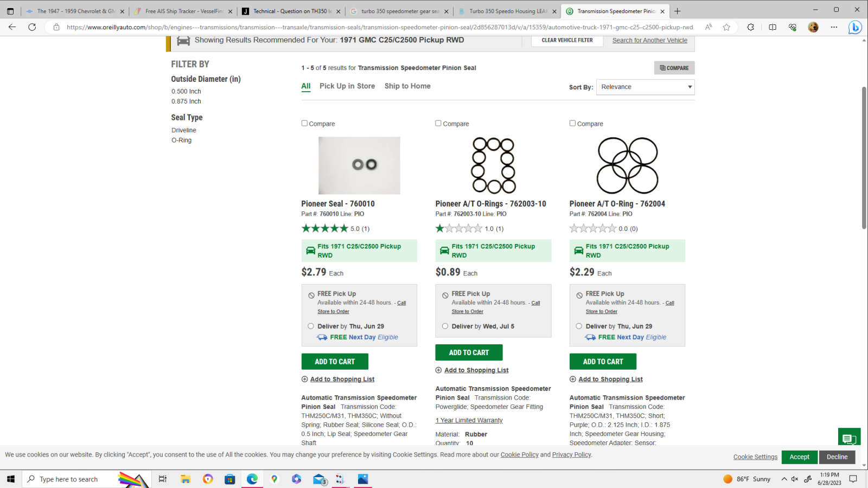Image resolution: width=868 pixels, height=488 pixels.
Task: Open Microsoft Edge from taskbar
Action: (252, 479)
